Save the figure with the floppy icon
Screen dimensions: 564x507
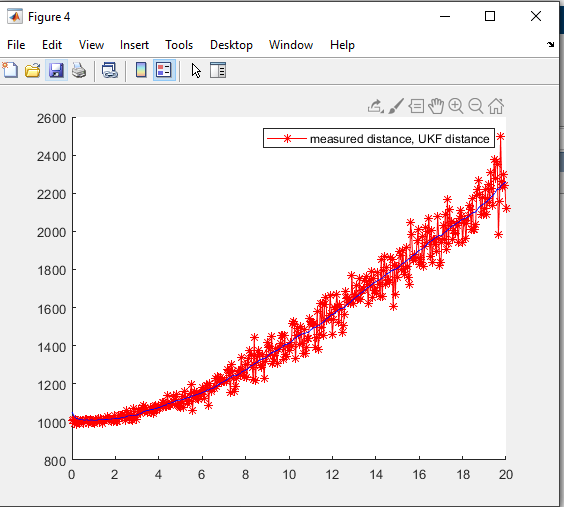tap(56, 70)
